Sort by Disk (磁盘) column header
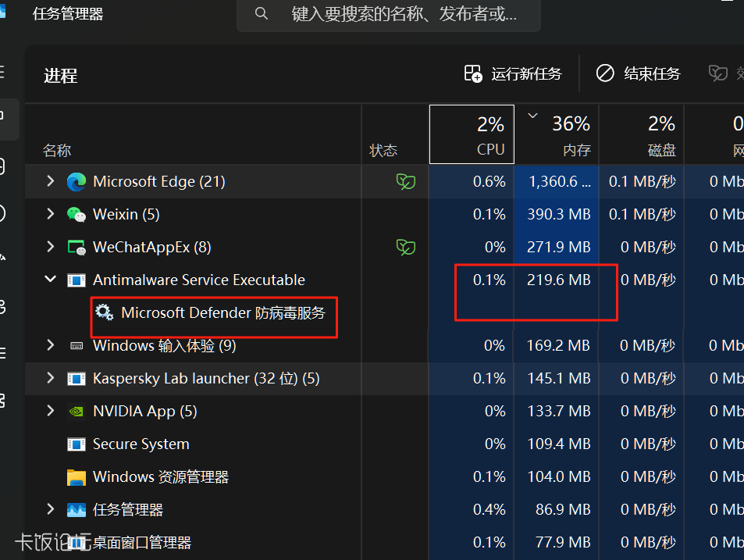This screenshot has width=744, height=560. (642, 134)
